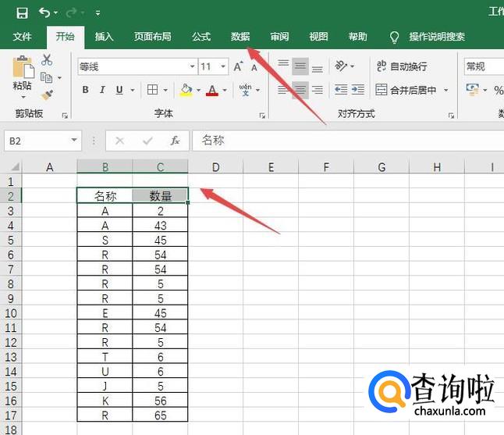This screenshot has width=504, height=435.
Task: Click the Increase Font Size icon
Action: [x=238, y=66]
